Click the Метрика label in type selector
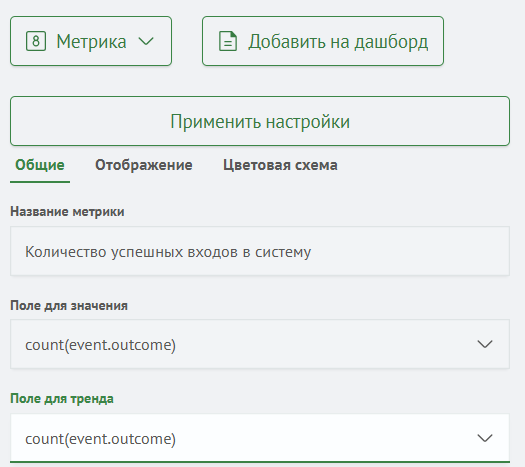Screen dimensions: 525x467 click(x=91, y=42)
